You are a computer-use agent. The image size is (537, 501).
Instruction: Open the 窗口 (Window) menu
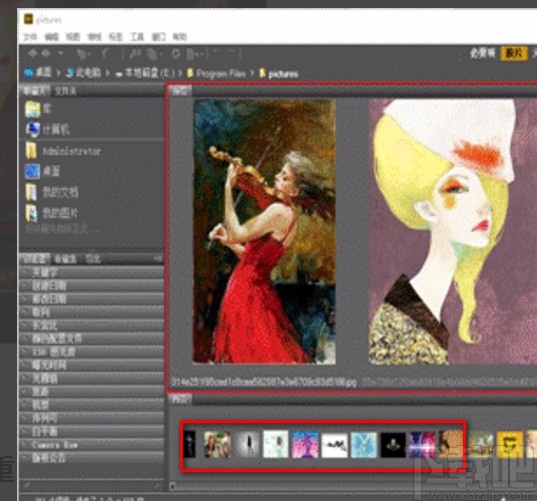(159, 37)
